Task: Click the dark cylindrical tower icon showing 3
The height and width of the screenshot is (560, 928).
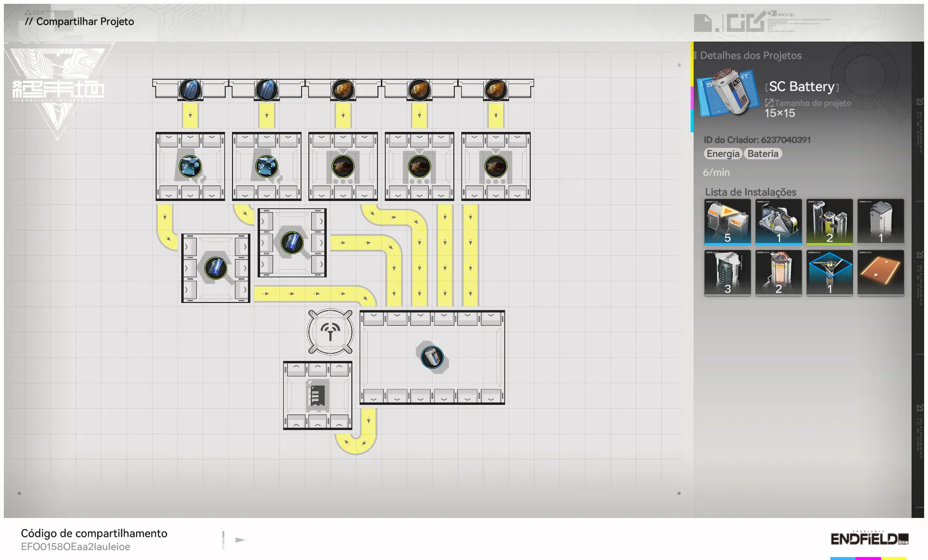Action: (x=727, y=273)
